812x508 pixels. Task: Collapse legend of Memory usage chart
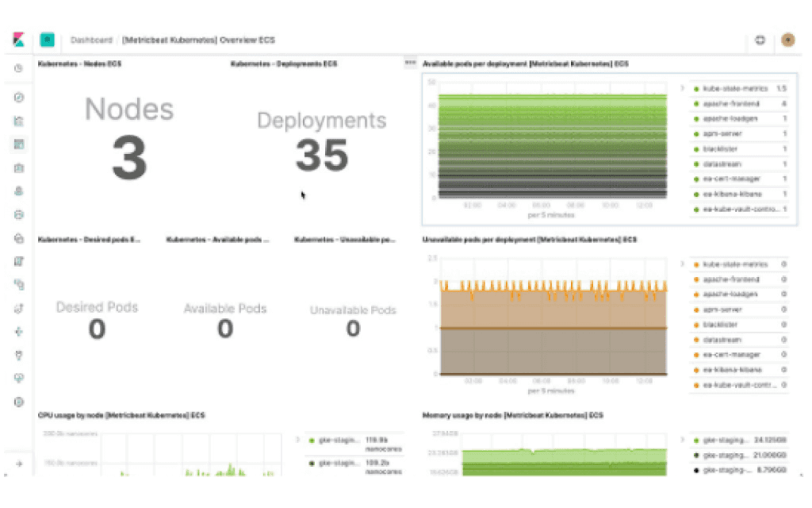[x=682, y=439]
